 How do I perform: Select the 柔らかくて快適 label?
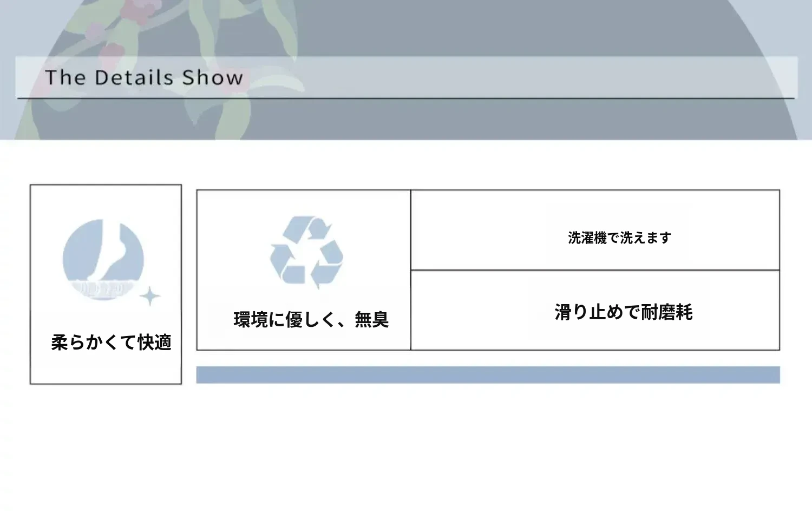point(111,343)
